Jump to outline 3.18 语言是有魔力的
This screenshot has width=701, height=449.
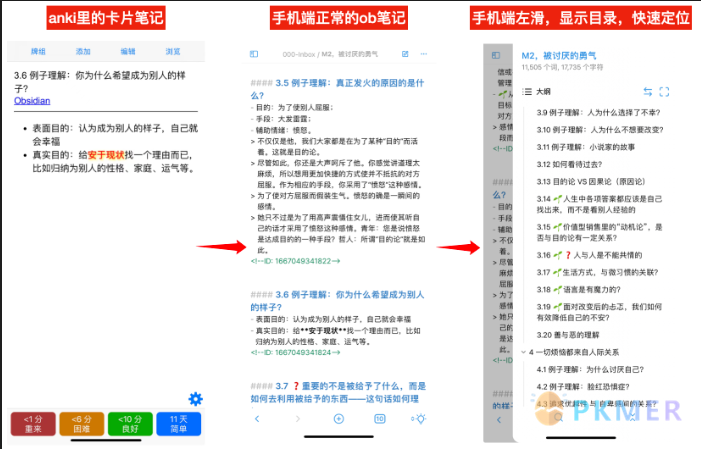pos(579,289)
